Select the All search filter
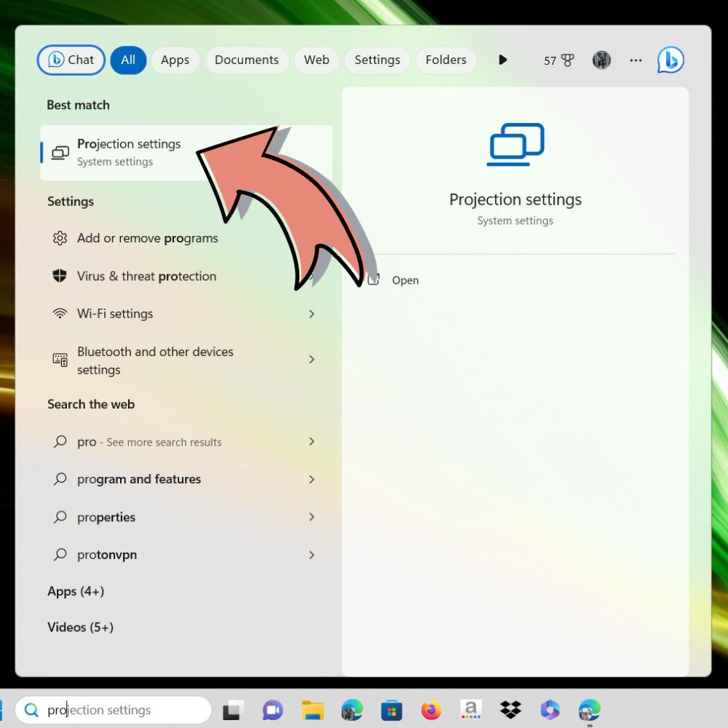The image size is (728, 728). [x=128, y=60]
